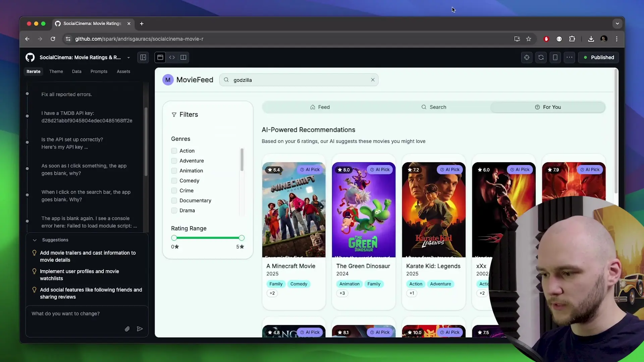Open the Data tab
Viewport: 644px width, 362px height.
coord(76,71)
